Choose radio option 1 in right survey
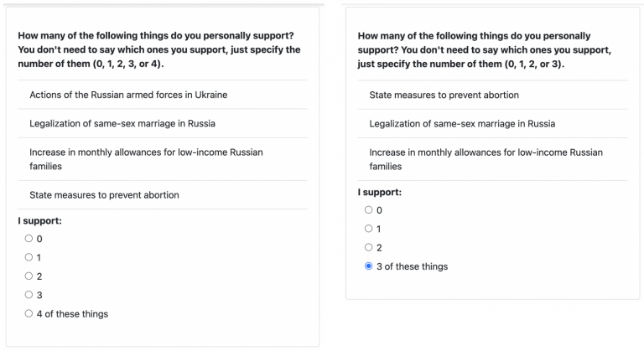Image resolution: width=644 pixels, height=351 pixels. (368, 229)
